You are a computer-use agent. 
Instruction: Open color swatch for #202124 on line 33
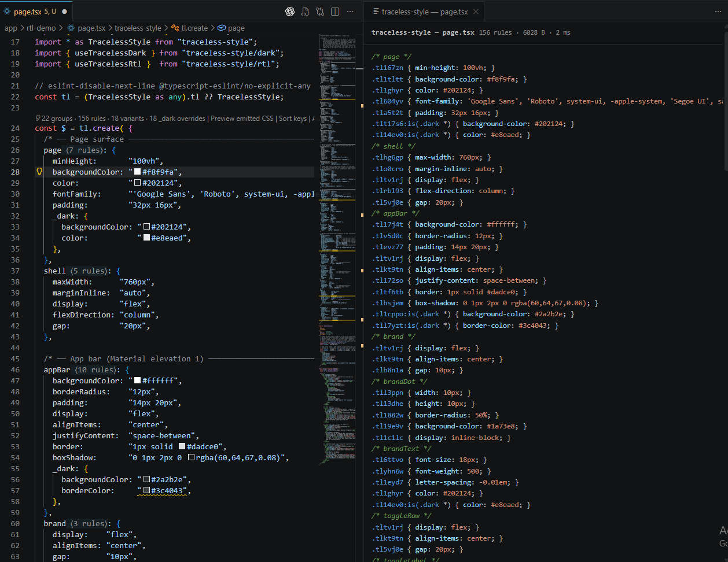(x=147, y=227)
